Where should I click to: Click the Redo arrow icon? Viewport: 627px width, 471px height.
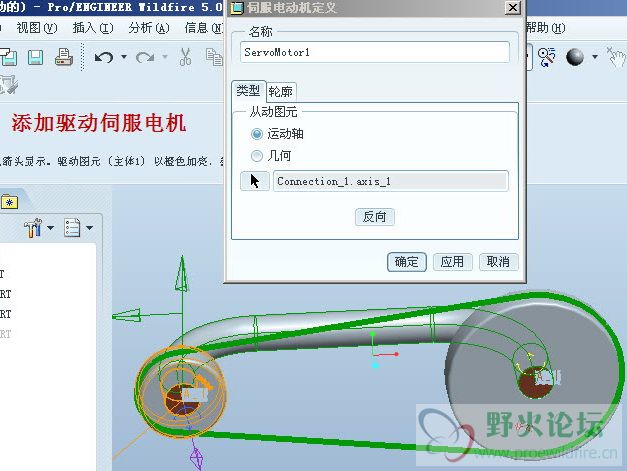[x=145, y=58]
